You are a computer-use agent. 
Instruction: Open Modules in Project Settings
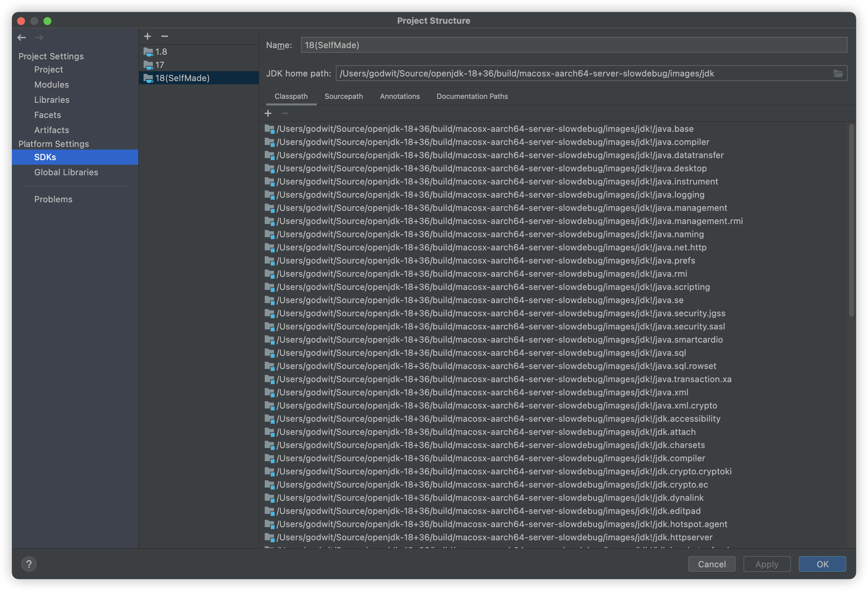(52, 85)
